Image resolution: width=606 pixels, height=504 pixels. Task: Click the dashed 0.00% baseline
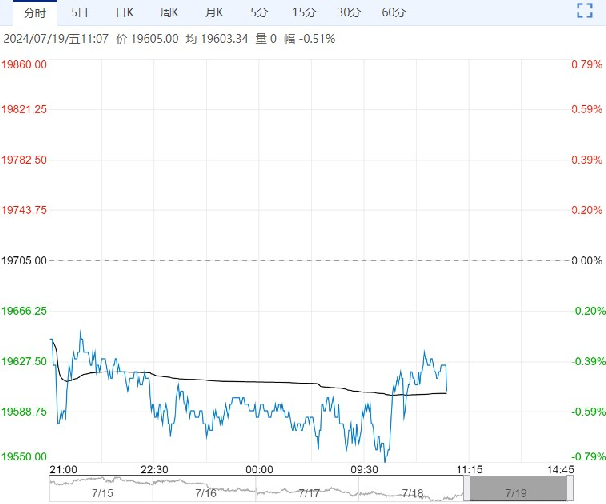300,260
